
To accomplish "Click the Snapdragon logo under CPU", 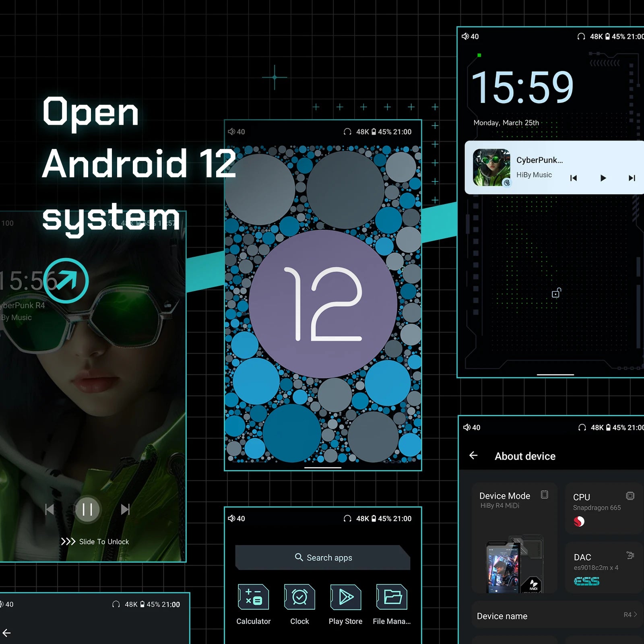I will click(579, 522).
